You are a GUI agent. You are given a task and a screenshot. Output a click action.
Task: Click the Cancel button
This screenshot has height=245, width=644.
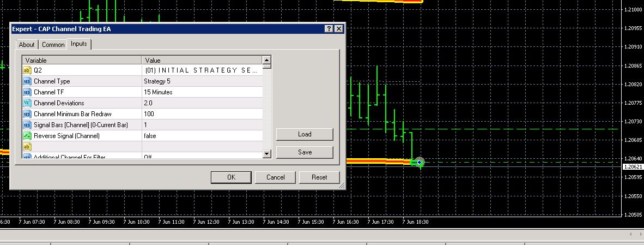[x=275, y=177]
